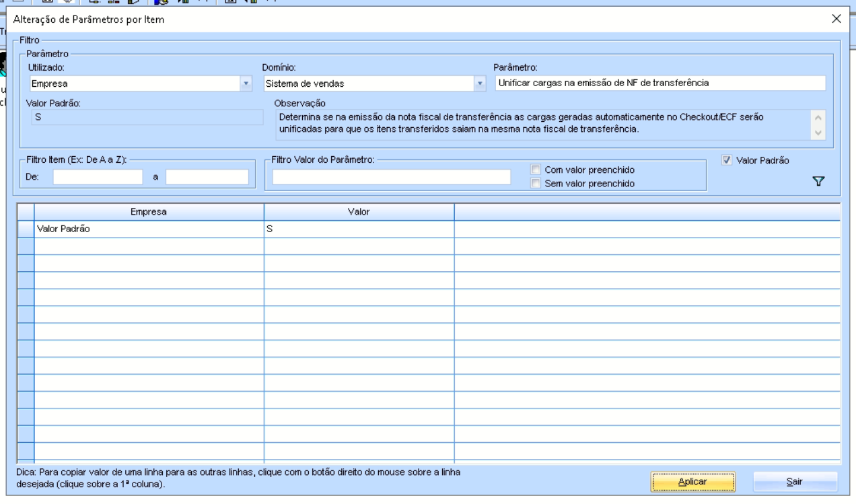Click the Empresa column header
The width and height of the screenshot is (856, 504).
(149, 211)
